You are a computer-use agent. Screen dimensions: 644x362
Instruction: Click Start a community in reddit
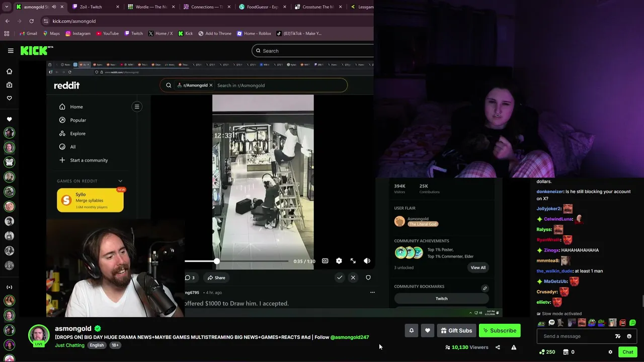pyautogui.click(x=83, y=160)
